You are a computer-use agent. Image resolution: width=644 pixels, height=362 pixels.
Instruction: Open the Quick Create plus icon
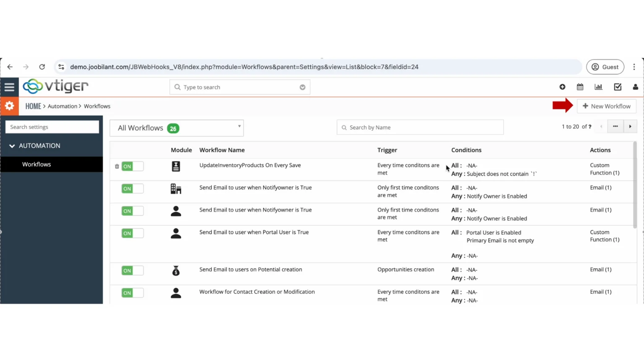[562, 87]
